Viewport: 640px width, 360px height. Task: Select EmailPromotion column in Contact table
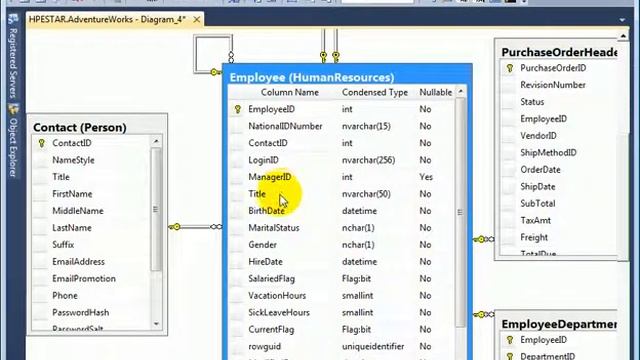click(x=84, y=279)
